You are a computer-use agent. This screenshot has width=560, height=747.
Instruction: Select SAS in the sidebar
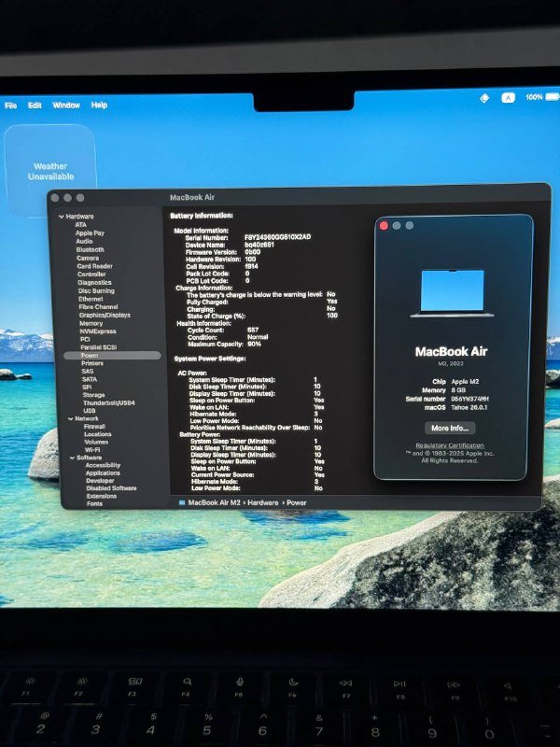(87, 371)
